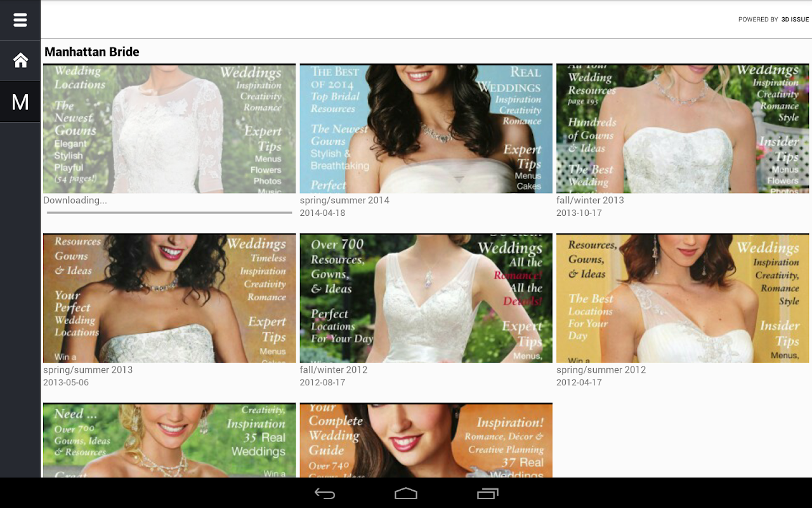The image size is (812, 508).
Task: Click the date 2012-04-17
Action: [x=579, y=383]
